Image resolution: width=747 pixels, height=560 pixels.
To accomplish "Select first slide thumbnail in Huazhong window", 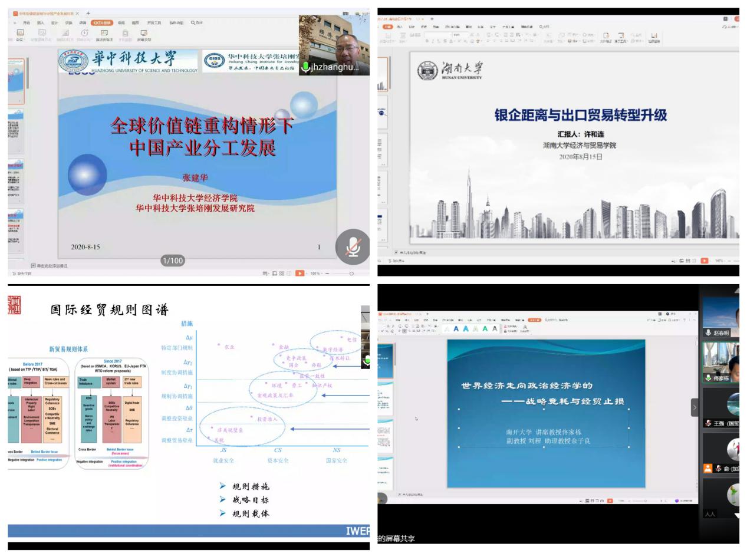I will pyautogui.click(x=16, y=81).
